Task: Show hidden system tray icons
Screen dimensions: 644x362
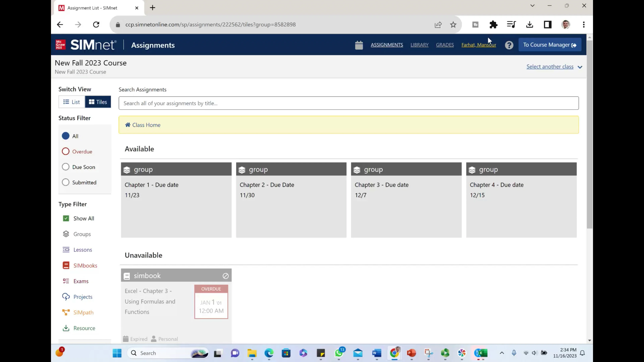Action: (x=502, y=353)
